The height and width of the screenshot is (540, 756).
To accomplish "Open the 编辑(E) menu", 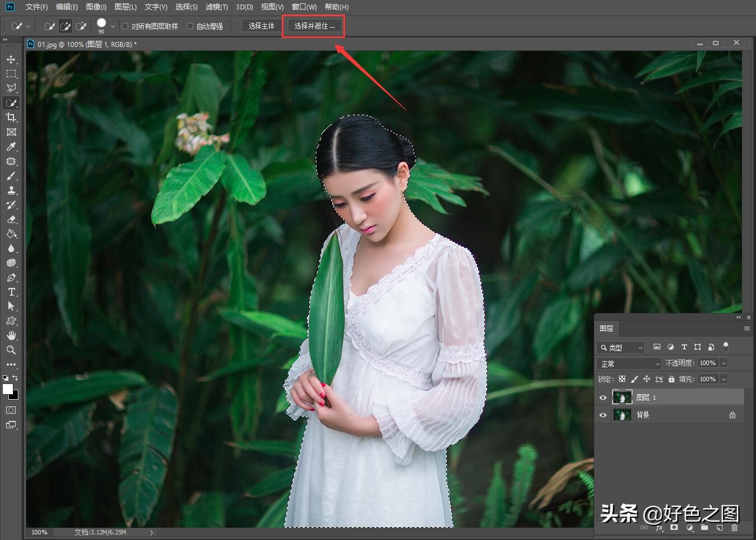I will pyautogui.click(x=67, y=7).
